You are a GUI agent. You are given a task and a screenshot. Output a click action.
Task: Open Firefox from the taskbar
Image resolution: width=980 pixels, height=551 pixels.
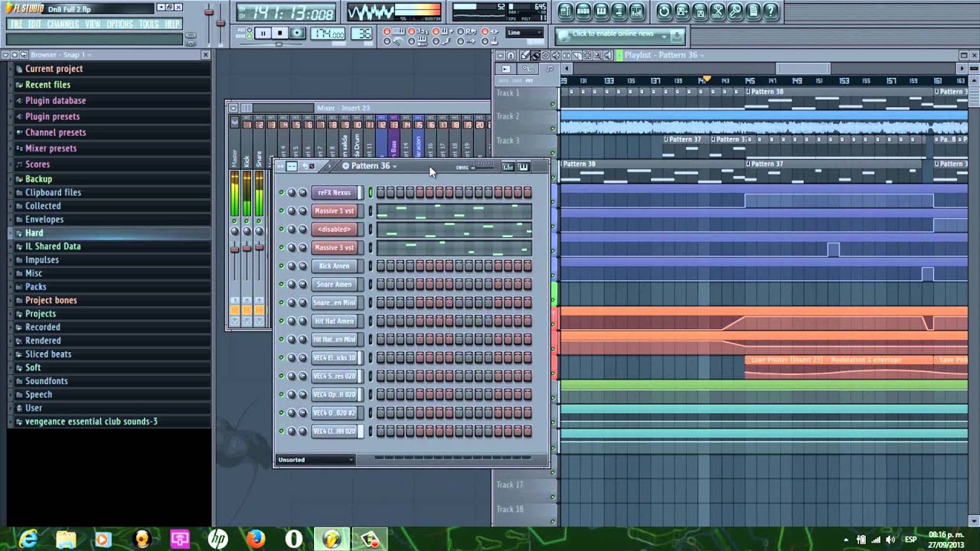[256, 540]
